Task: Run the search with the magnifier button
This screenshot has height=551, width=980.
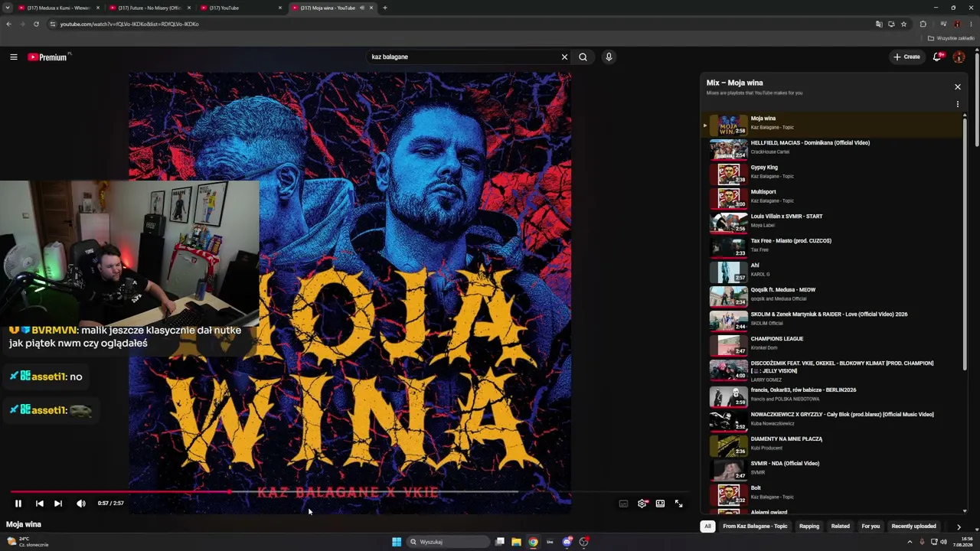Action: [583, 57]
